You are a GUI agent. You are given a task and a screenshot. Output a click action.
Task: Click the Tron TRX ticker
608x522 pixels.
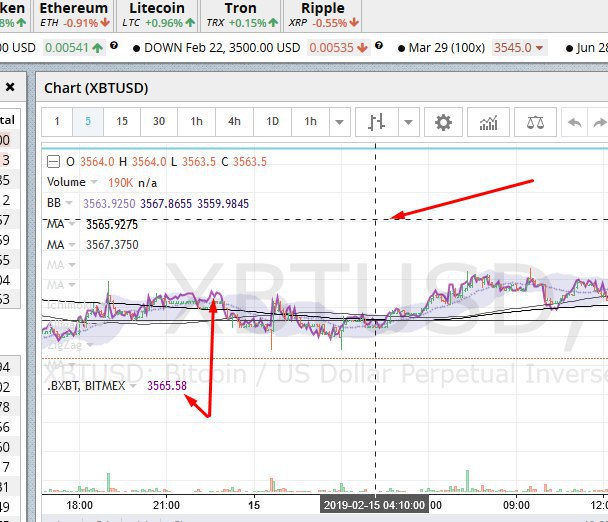241,16
